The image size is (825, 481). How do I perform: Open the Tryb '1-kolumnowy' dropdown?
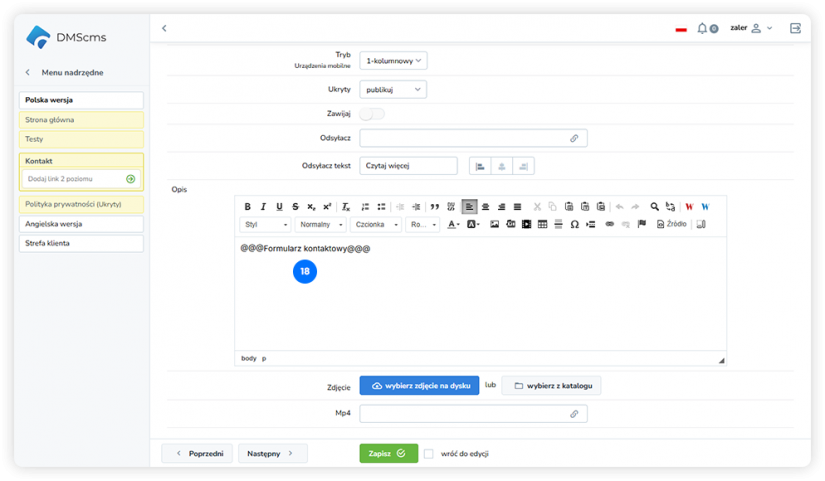[x=393, y=61]
